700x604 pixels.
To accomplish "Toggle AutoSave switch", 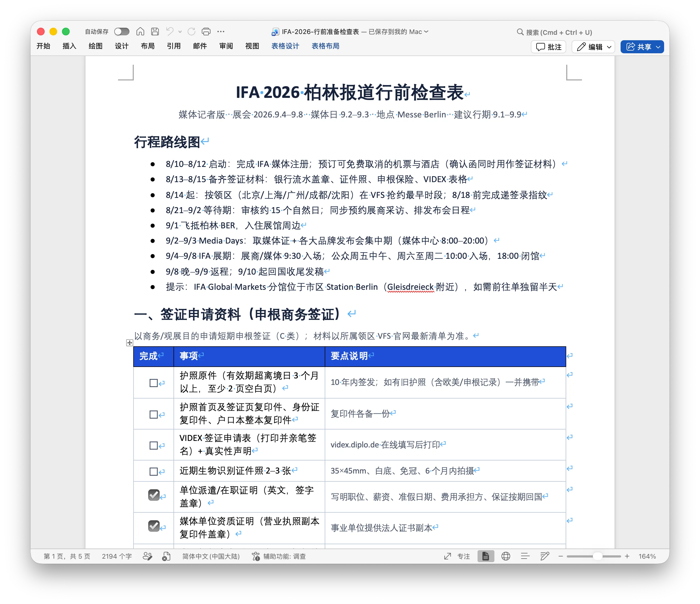I will tap(122, 32).
